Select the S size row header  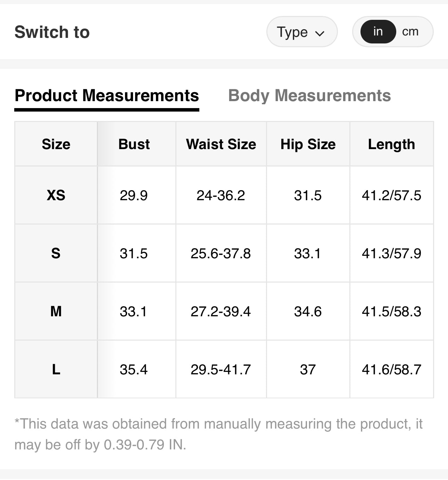point(56,253)
